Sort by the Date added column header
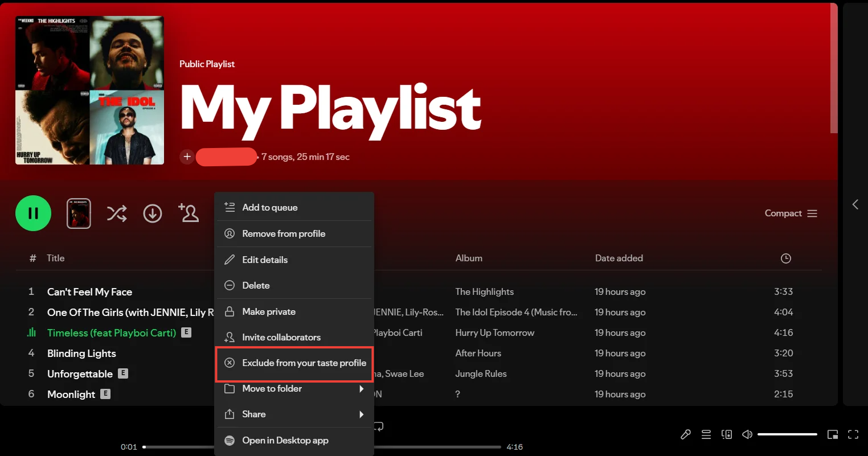The image size is (868, 456). pos(619,258)
